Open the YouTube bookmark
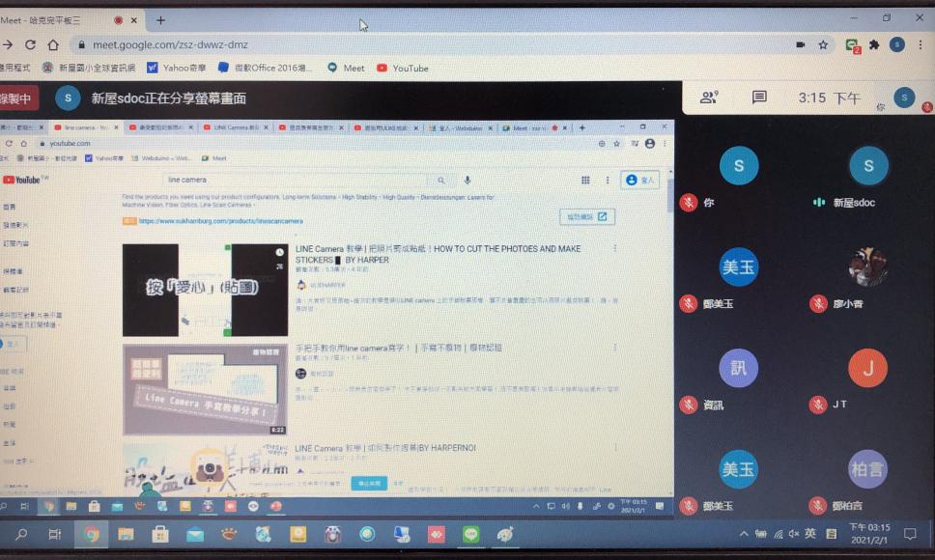Screen dimensions: 935x560 pyautogui.click(x=403, y=68)
